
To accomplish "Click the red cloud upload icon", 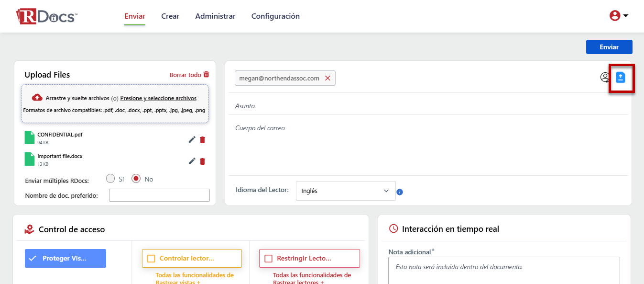I will (x=37, y=98).
